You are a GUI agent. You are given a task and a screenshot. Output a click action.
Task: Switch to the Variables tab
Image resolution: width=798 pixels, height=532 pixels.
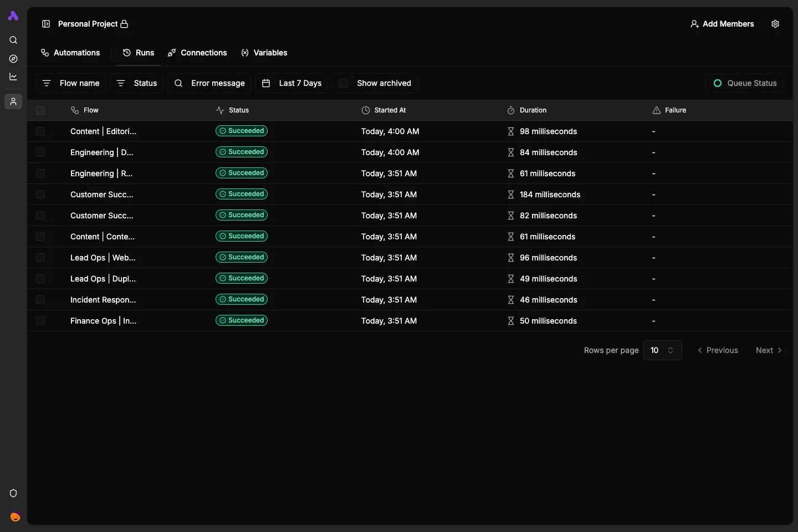tap(264, 53)
